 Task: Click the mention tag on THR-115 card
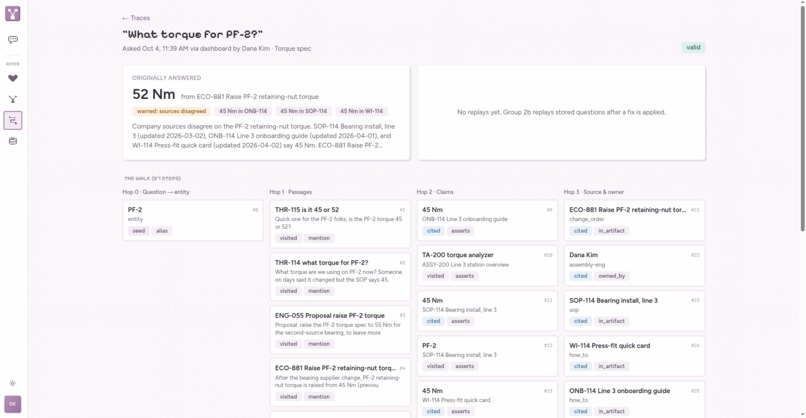pyautogui.click(x=319, y=238)
